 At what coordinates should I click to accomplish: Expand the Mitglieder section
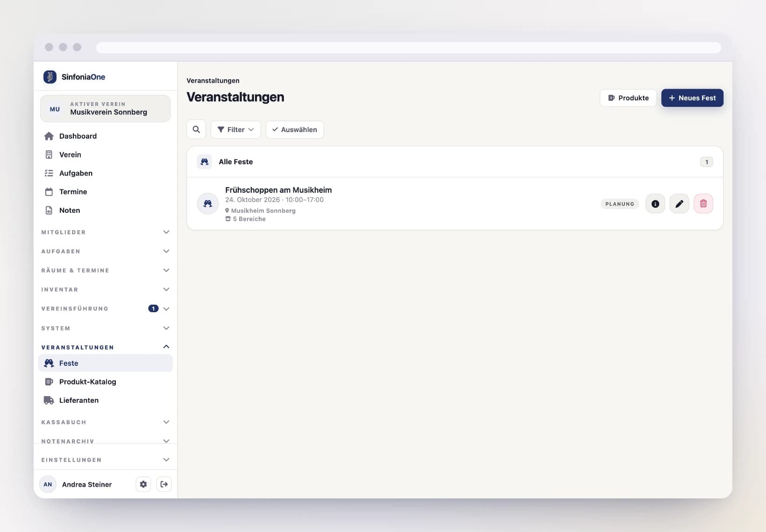tap(105, 232)
